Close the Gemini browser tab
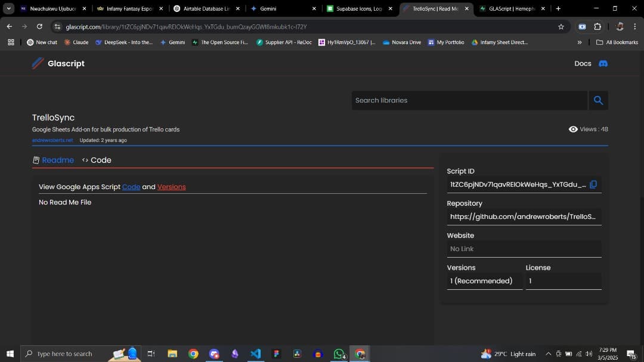 (314, 8)
